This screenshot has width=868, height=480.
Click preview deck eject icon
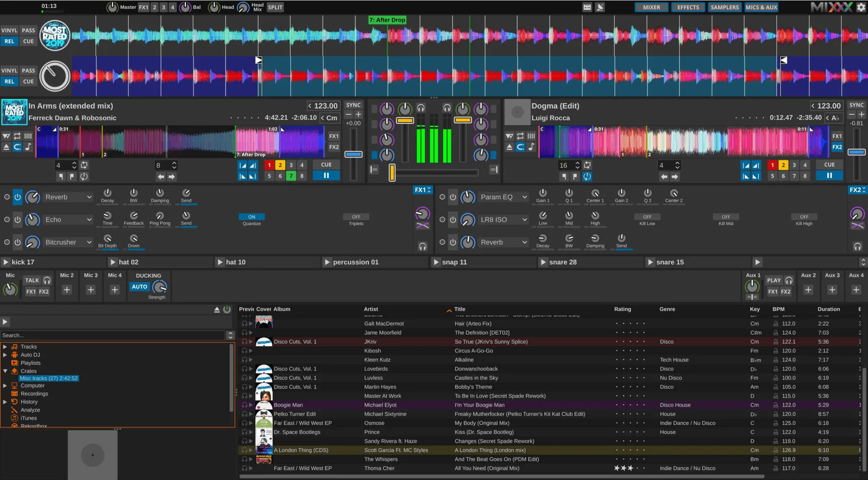(x=217, y=310)
